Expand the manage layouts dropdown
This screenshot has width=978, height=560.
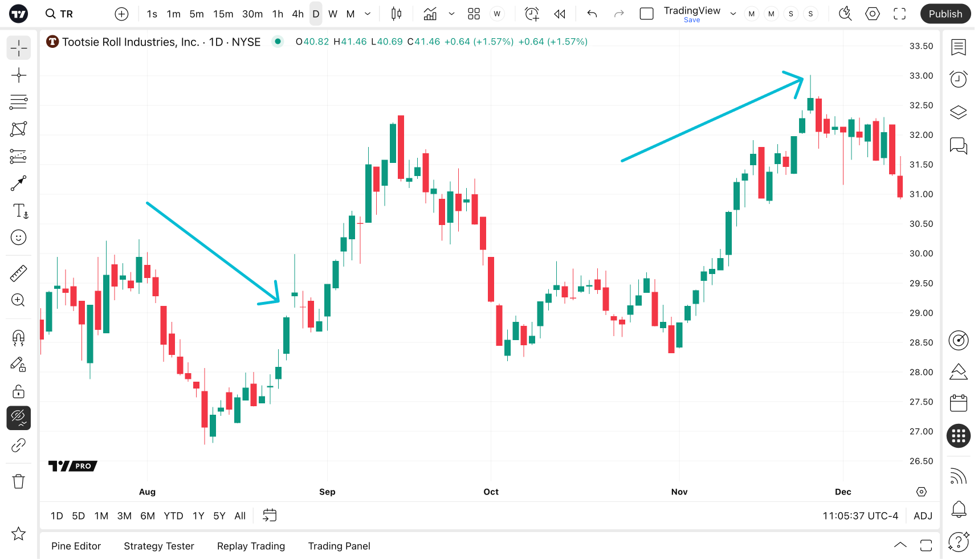point(733,14)
